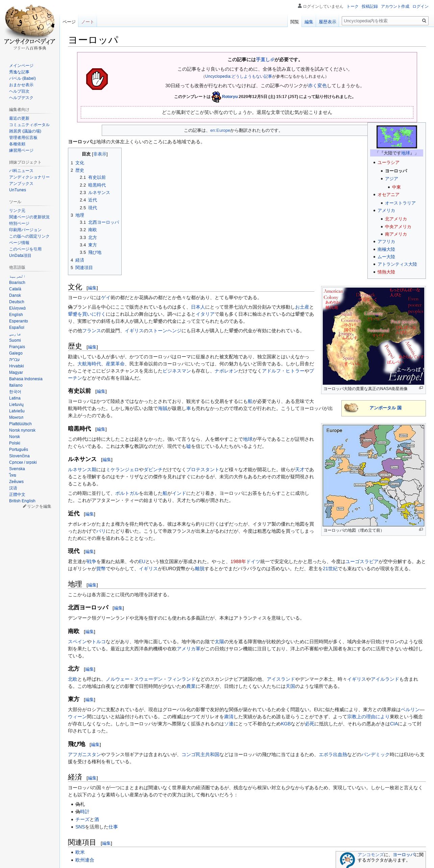Open the 編集 tab

[309, 22]
